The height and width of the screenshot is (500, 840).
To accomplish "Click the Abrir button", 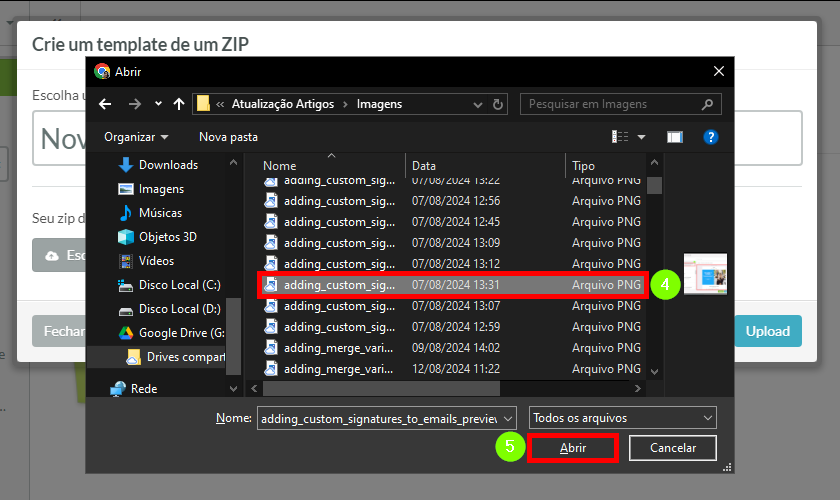I will click(573, 448).
